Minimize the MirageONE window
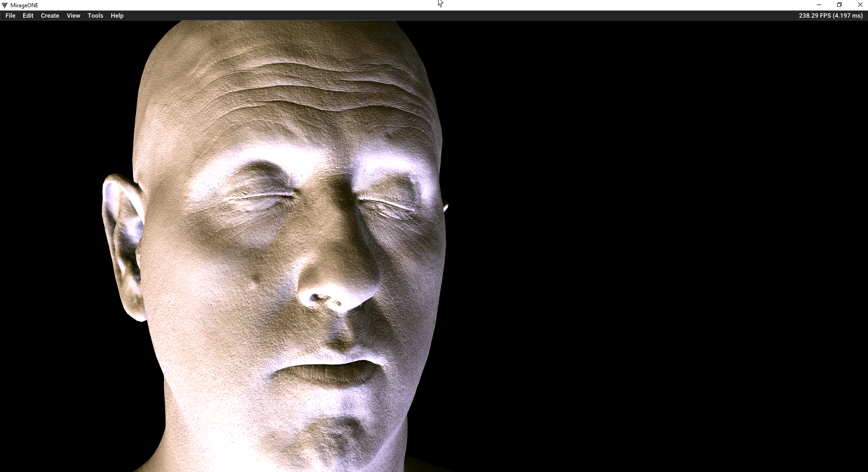Image resolution: width=868 pixels, height=472 pixels. pyautogui.click(x=819, y=5)
